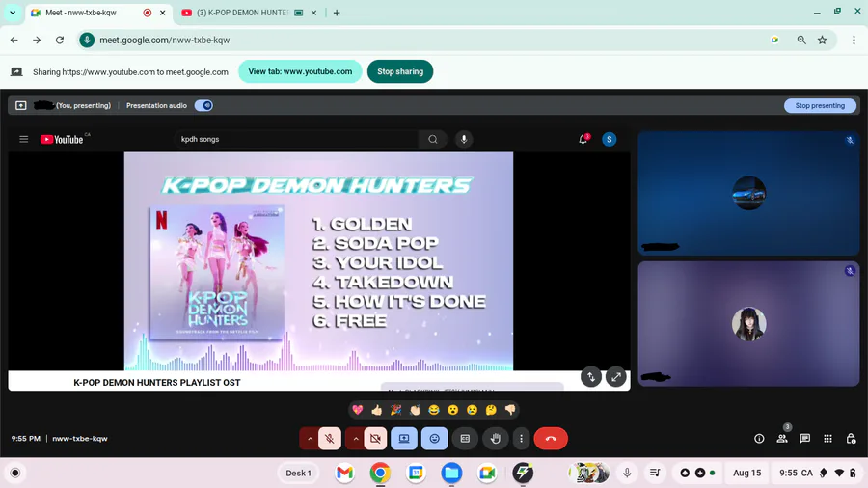Open meeting details info icon
868x488 pixels.
tap(760, 439)
